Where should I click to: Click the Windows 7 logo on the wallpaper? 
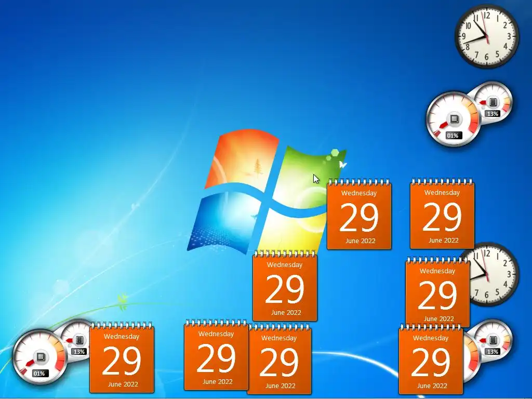point(267,192)
